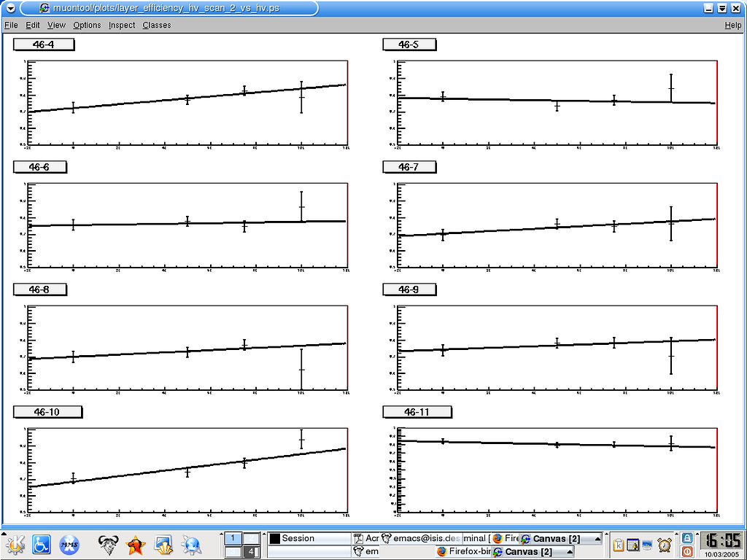Switch to virtual desktop 1

pyautogui.click(x=233, y=538)
